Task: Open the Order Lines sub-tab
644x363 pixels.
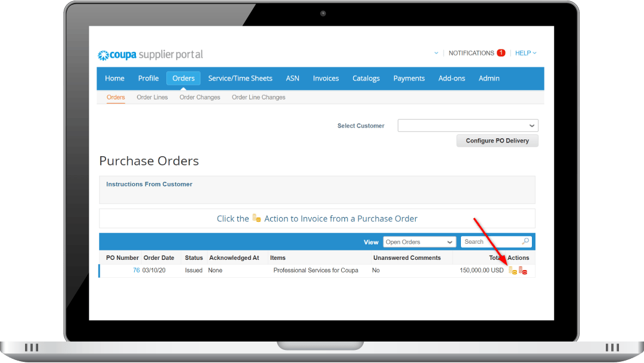Action: pos(152,97)
